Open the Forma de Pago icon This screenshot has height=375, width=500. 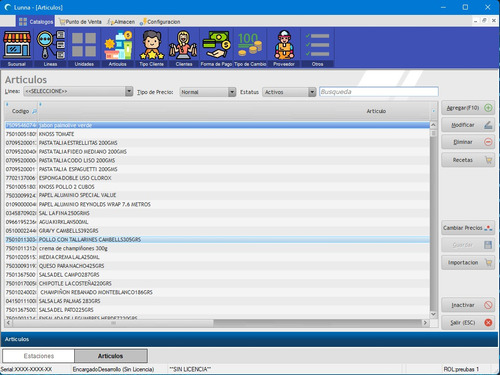click(x=216, y=48)
